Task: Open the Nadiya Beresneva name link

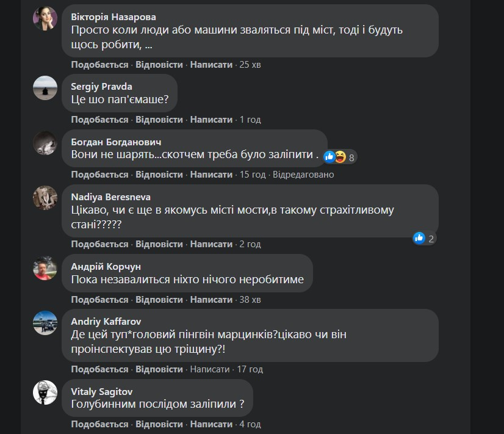Action: pos(110,197)
